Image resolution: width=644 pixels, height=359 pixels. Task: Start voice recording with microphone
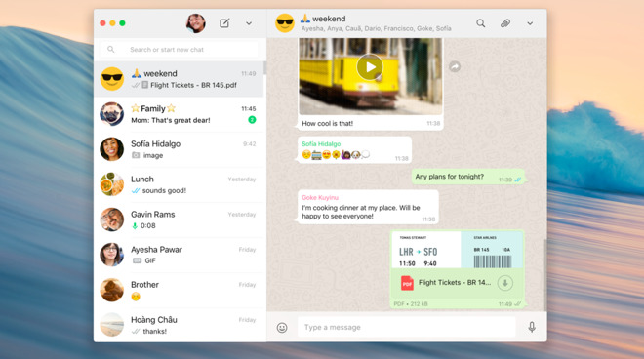coord(532,327)
